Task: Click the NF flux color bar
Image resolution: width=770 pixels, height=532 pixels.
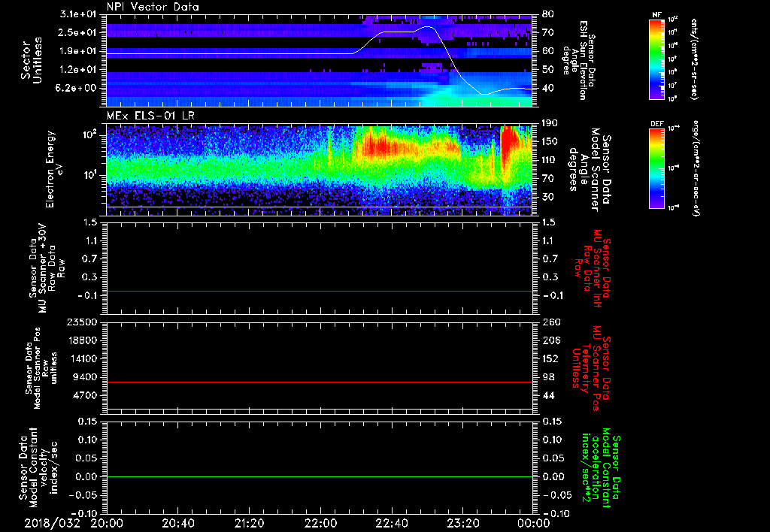Action: 656,59
